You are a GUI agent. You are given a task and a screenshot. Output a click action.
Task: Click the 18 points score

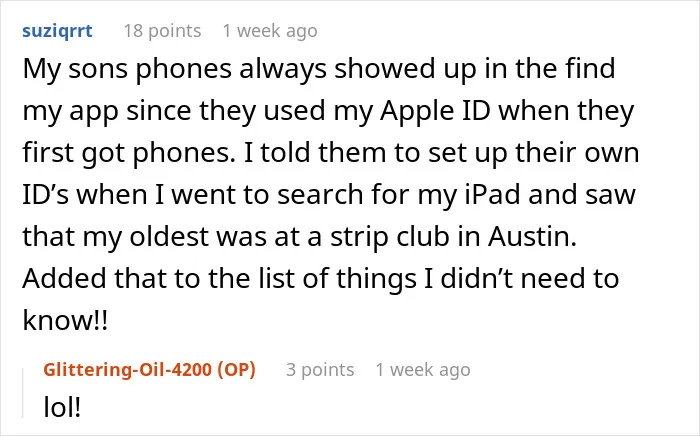tap(162, 31)
